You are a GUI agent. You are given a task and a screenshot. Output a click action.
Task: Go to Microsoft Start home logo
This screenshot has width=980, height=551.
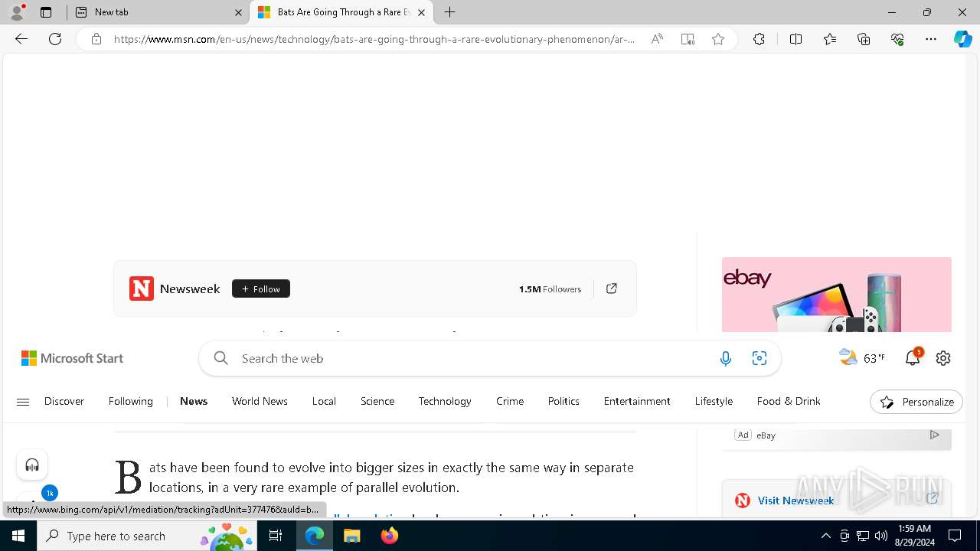click(73, 358)
